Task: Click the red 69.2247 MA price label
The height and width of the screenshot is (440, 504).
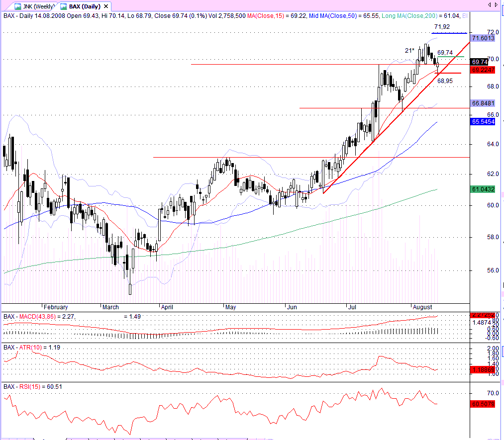Action: click(483, 70)
